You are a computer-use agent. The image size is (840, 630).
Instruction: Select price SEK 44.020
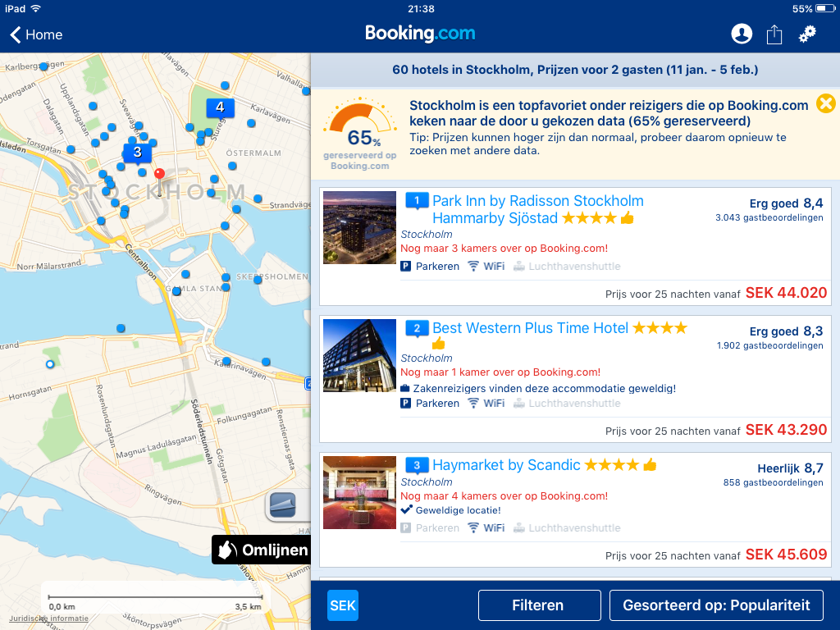coord(786,293)
